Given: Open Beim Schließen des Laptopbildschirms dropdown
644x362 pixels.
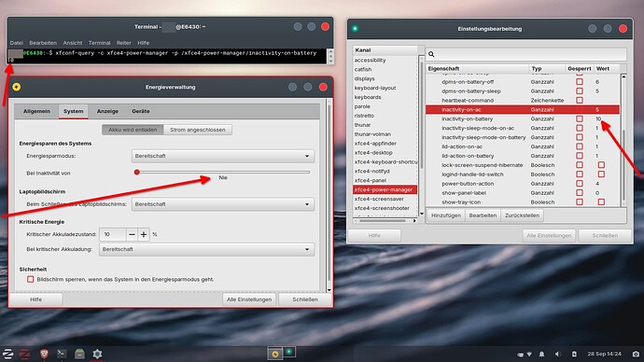Looking at the screenshot, I should tap(223, 204).
